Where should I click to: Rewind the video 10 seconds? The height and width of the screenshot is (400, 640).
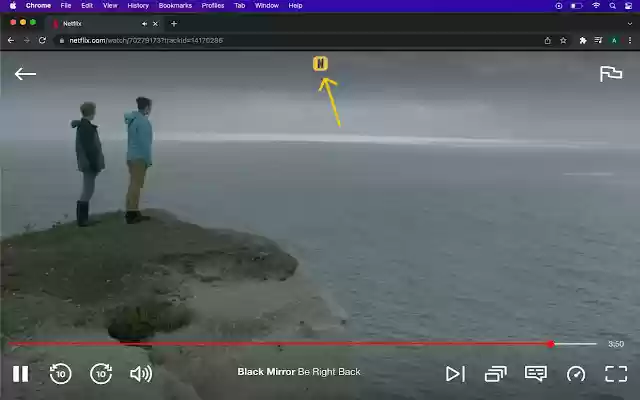(60, 373)
